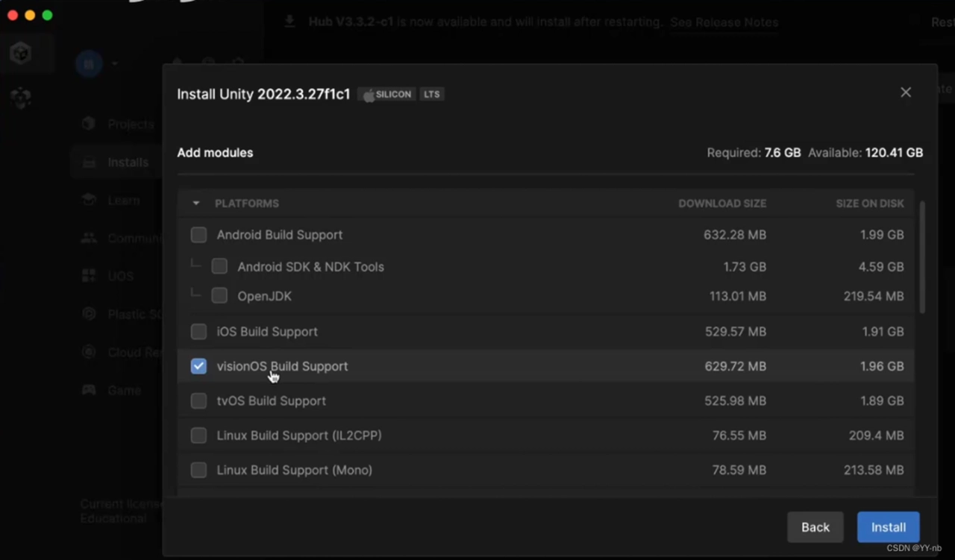This screenshot has width=955, height=560.
Task: Click the 78.59 MB download size
Action: pos(739,470)
